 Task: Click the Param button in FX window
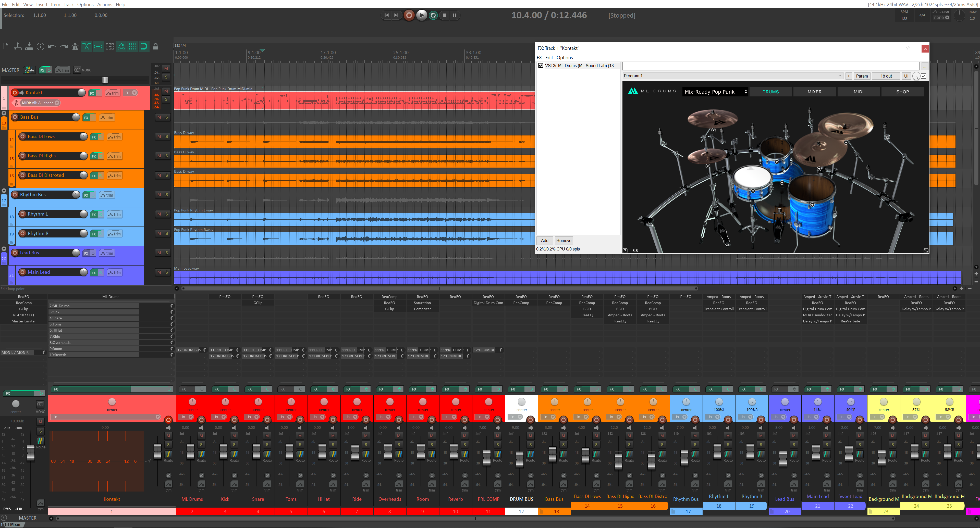862,76
